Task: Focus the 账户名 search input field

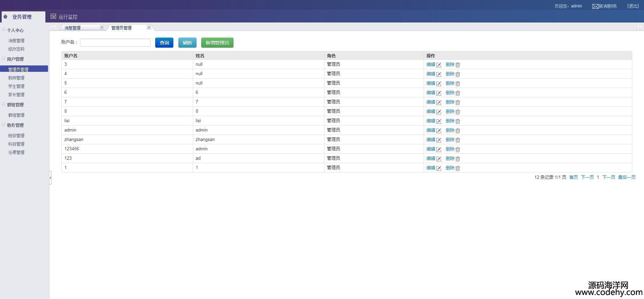Action: [x=115, y=43]
